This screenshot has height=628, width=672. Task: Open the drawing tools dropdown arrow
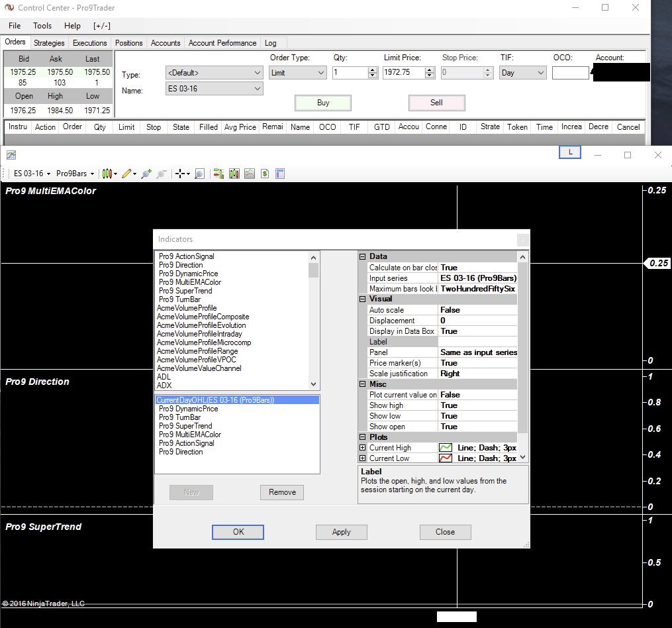point(134,174)
